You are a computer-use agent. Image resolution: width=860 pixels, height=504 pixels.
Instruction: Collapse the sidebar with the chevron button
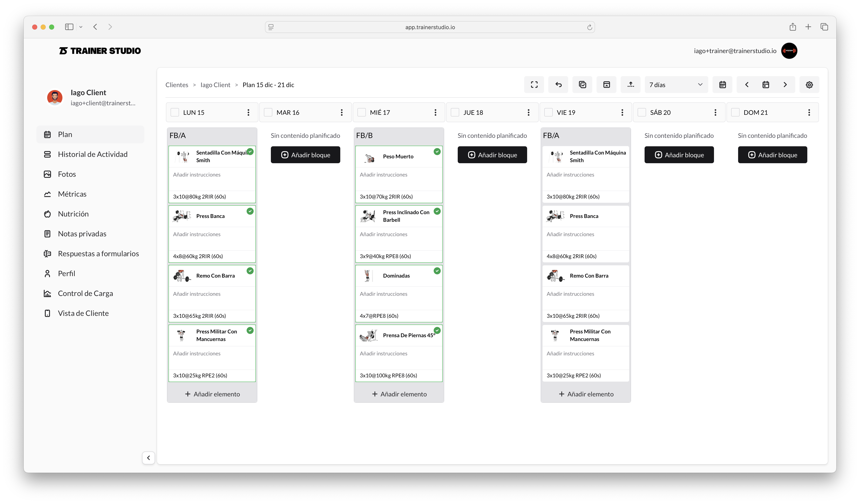pyautogui.click(x=149, y=458)
